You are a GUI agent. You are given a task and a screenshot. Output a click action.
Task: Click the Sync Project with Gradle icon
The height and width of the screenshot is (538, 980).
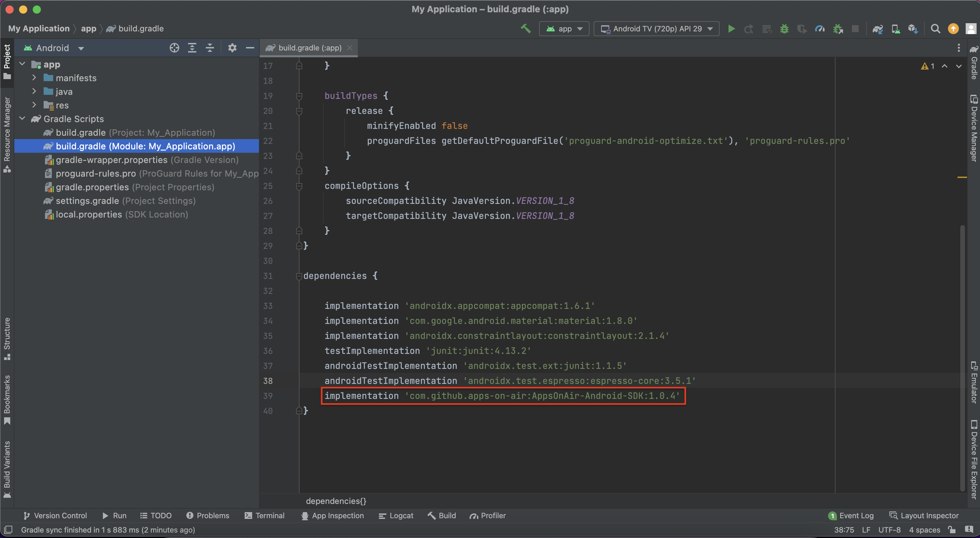877,28
